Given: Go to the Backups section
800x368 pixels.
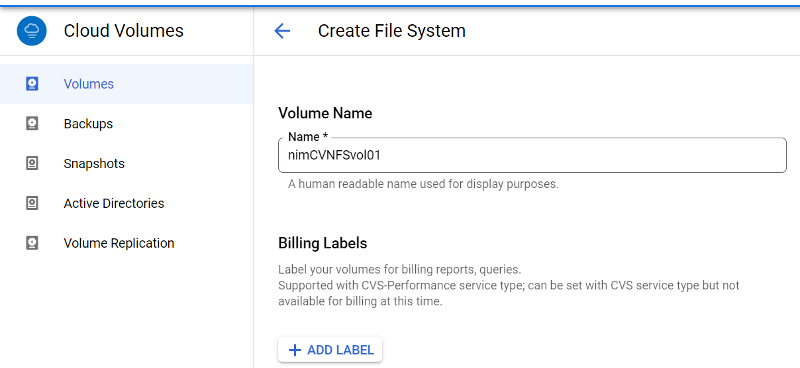Looking at the screenshot, I should pos(127,124).
